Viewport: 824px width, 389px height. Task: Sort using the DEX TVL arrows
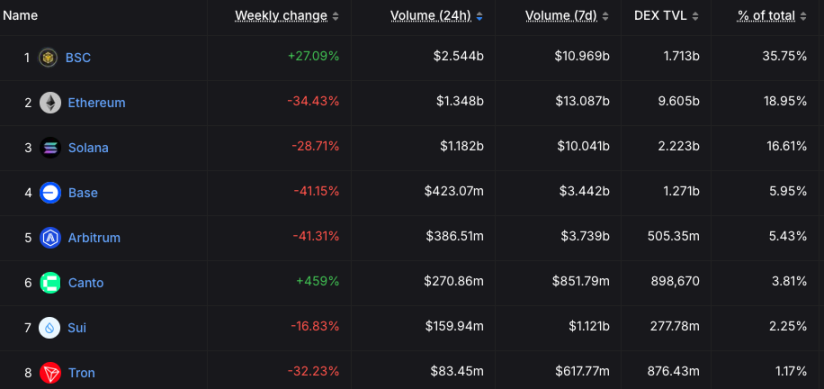pos(695,16)
